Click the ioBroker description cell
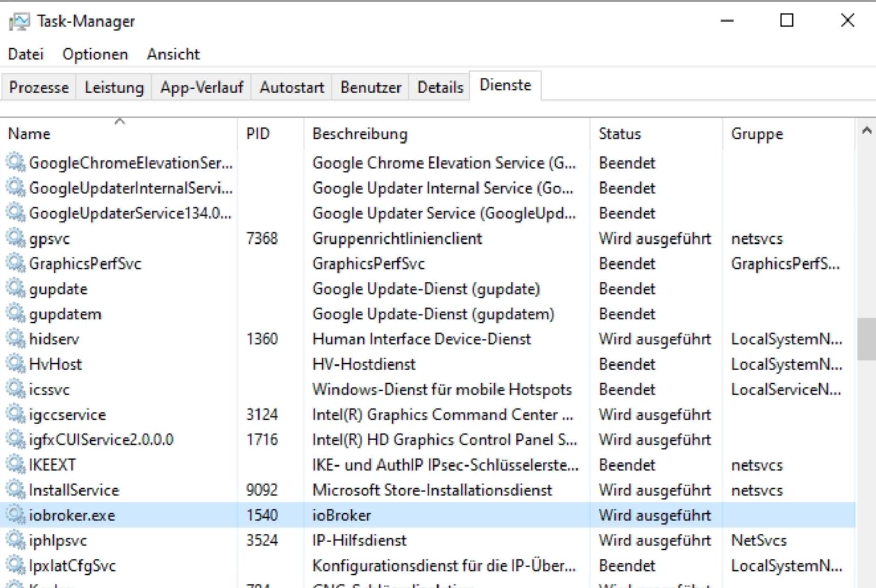Image resolution: width=876 pixels, height=588 pixels. (x=342, y=515)
